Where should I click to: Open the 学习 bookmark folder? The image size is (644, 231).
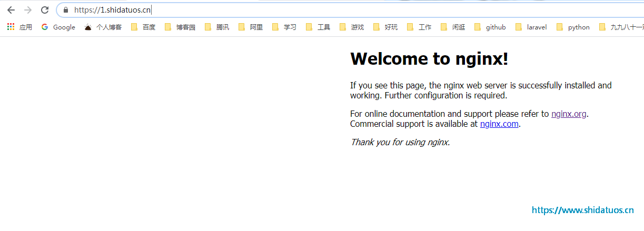[284, 27]
